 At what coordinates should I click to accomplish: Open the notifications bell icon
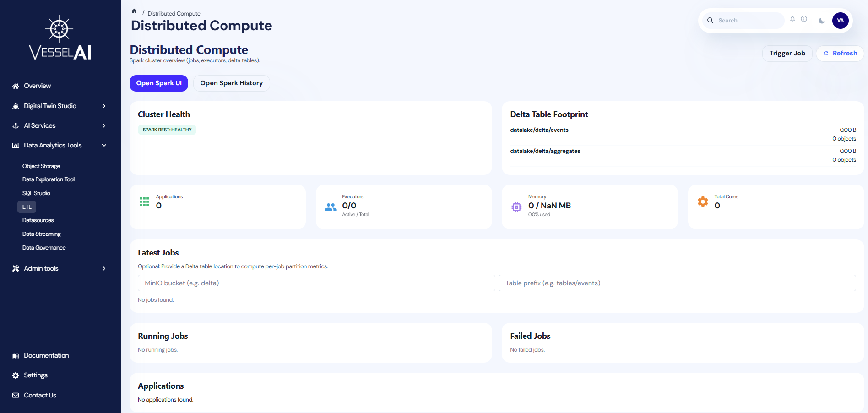coord(792,19)
